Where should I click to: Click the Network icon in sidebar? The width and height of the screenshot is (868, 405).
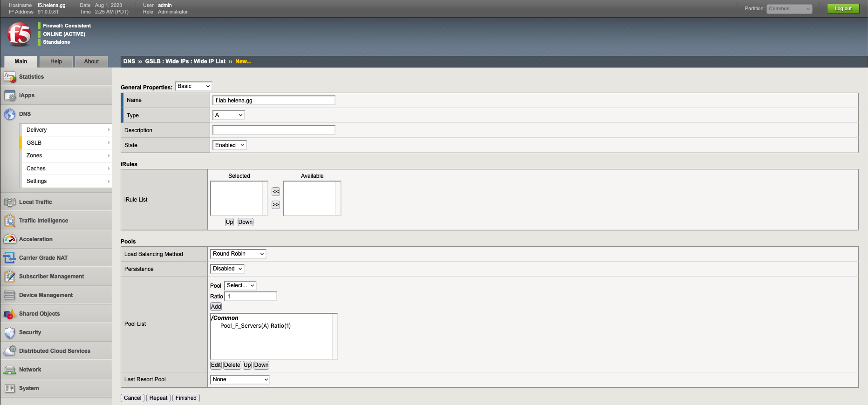pyautogui.click(x=10, y=370)
